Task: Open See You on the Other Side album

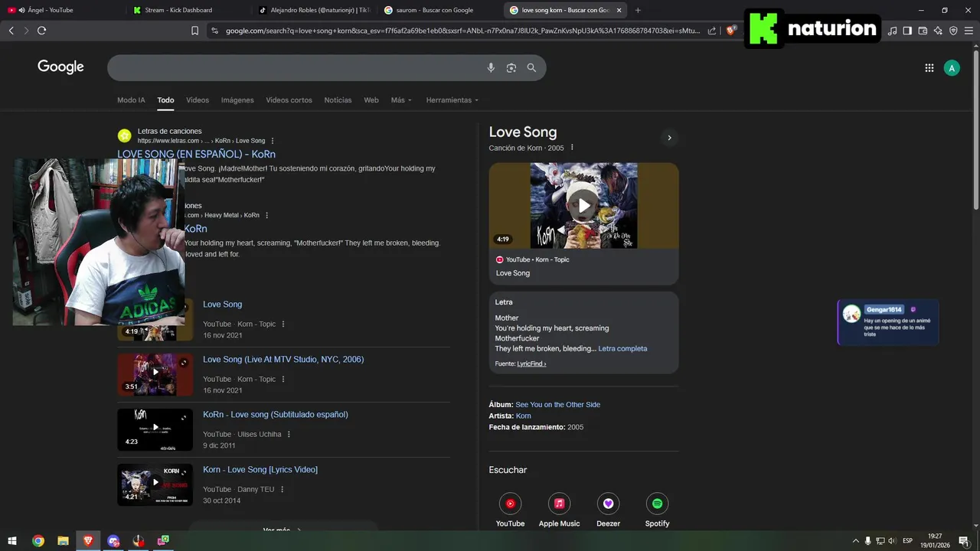Action: (x=558, y=404)
